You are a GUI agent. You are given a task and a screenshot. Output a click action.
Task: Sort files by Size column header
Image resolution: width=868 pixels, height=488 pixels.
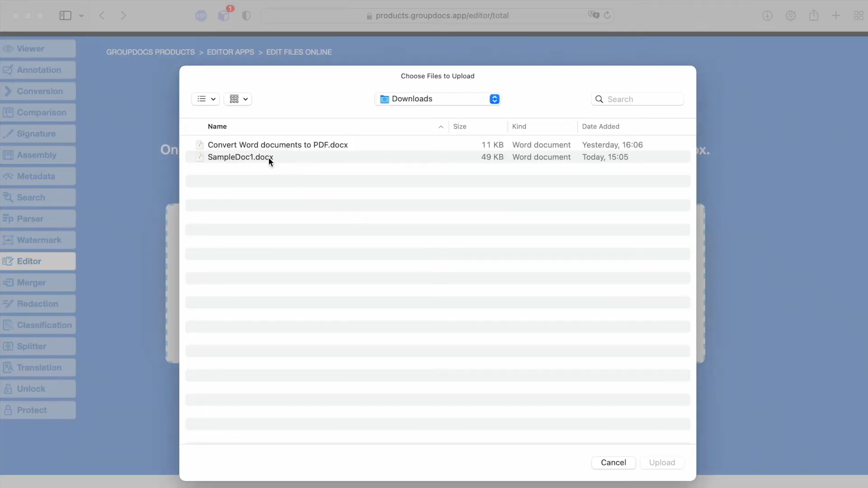point(460,127)
